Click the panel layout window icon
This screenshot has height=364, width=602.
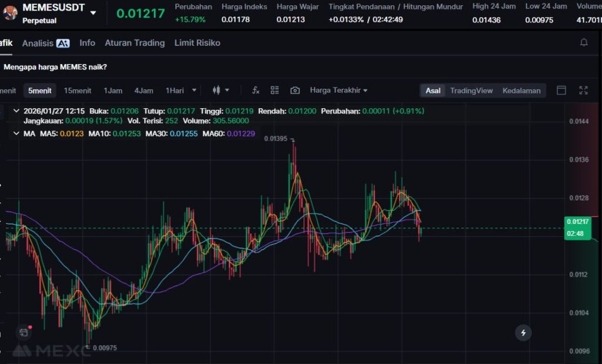click(561, 91)
